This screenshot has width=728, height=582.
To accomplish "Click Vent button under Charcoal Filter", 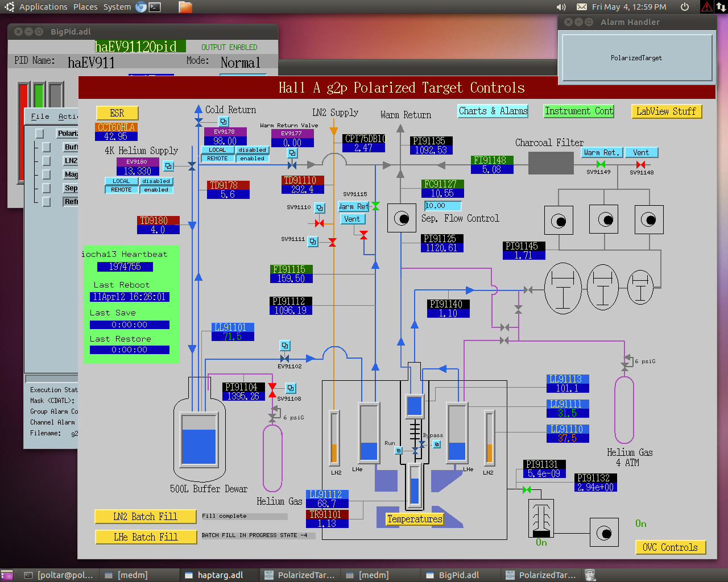I will coord(641,152).
